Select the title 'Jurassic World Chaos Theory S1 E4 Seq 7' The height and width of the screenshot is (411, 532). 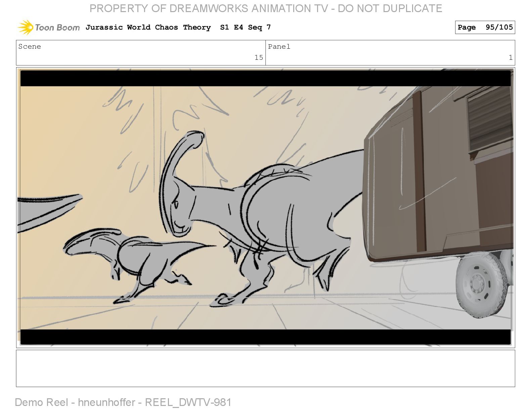click(178, 27)
